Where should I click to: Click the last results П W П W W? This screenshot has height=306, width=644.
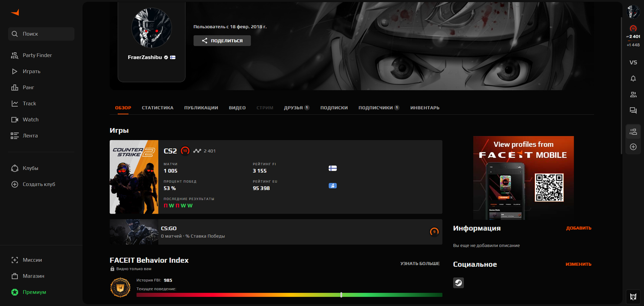(178, 206)
